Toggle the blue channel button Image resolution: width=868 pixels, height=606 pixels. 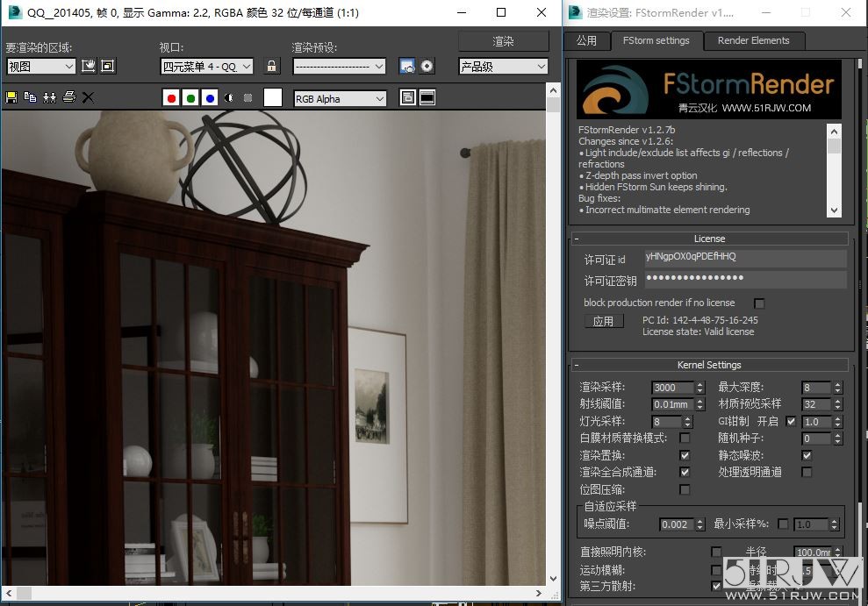(210, 98)
